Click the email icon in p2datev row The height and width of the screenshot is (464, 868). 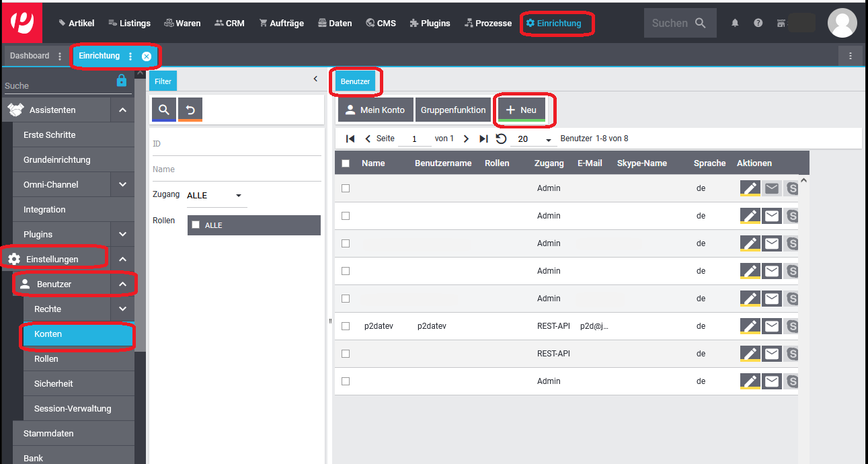772,326
